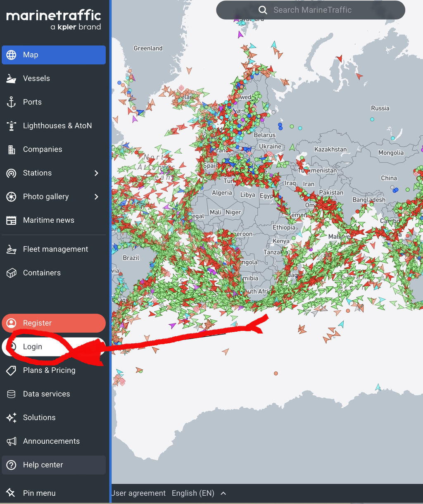Click the Greenland map label

[x=148, y=48]
